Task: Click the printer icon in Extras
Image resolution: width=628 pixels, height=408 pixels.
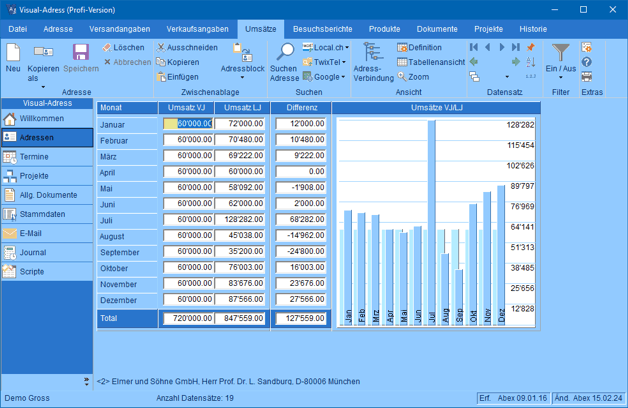Action: tap(587, 76)
